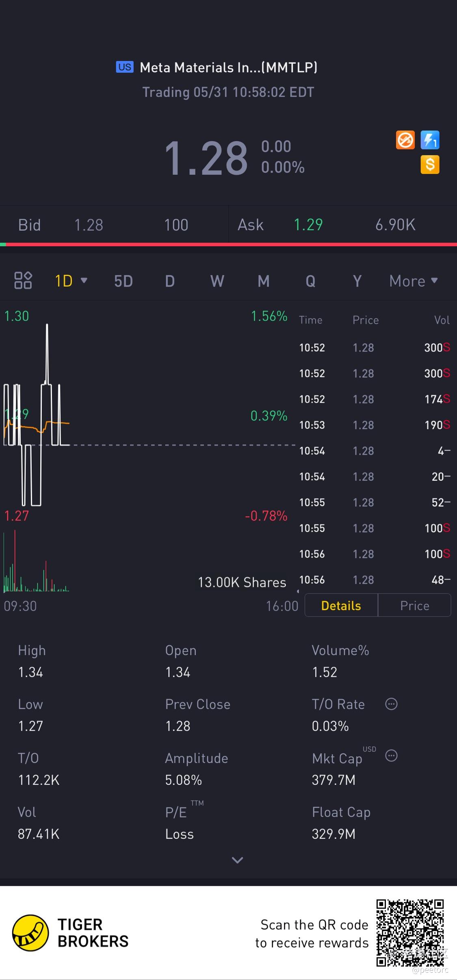The width and height of the screenshot is (457, 980).
Task: Tap the Bid 1.28 quote cell
Action: pos(114,225)
